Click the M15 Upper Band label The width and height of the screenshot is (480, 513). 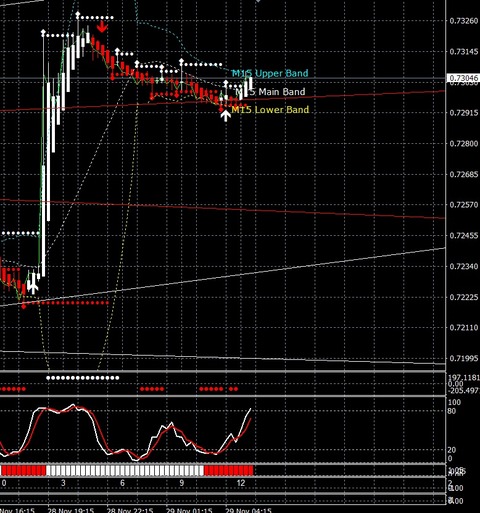(270, 73)
